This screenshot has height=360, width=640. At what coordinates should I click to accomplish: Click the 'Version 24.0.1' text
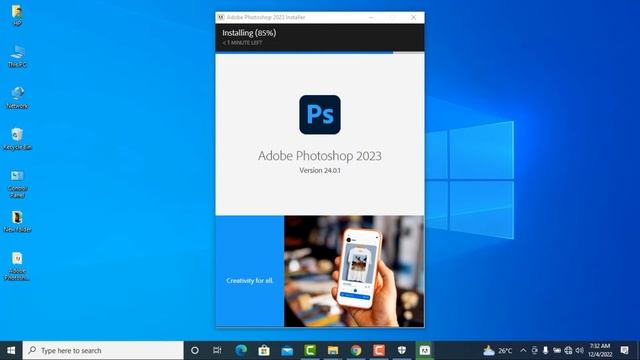(x=320, y=171)
